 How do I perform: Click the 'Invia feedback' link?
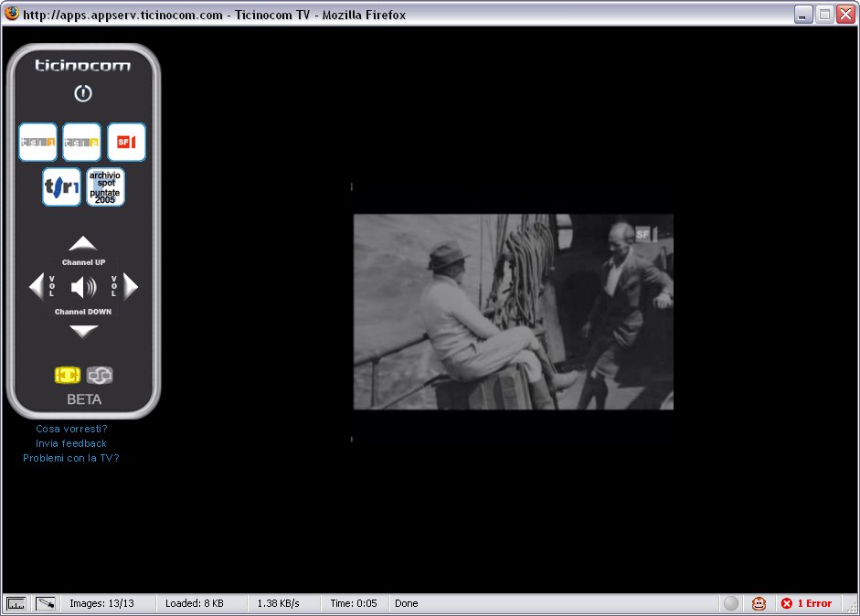point(71,443)
